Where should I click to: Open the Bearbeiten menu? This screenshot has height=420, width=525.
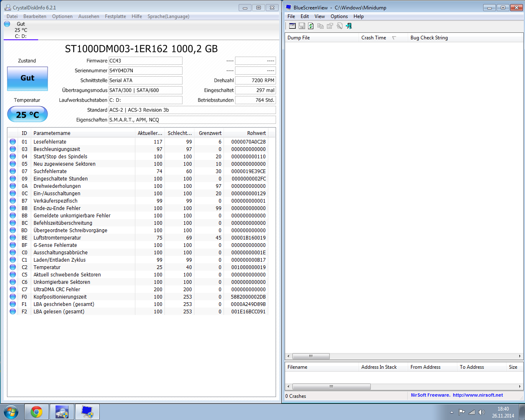(x=35, y=16)
